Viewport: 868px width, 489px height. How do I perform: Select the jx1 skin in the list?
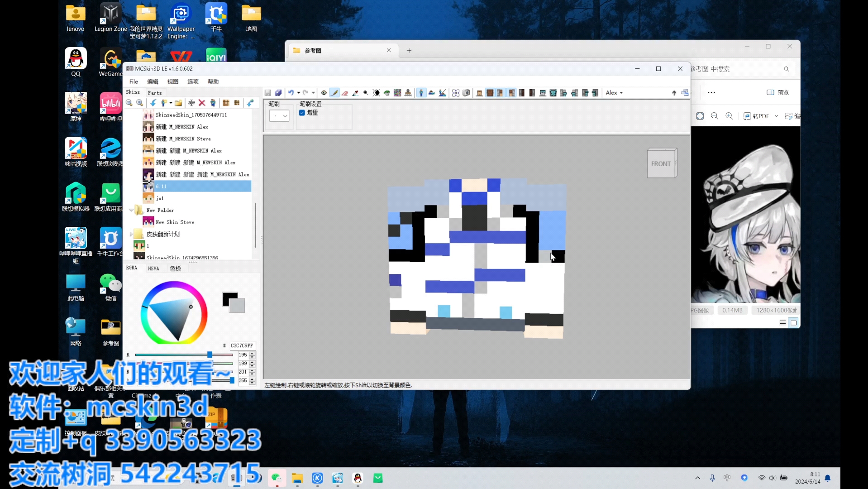click(x=159, y=198)
